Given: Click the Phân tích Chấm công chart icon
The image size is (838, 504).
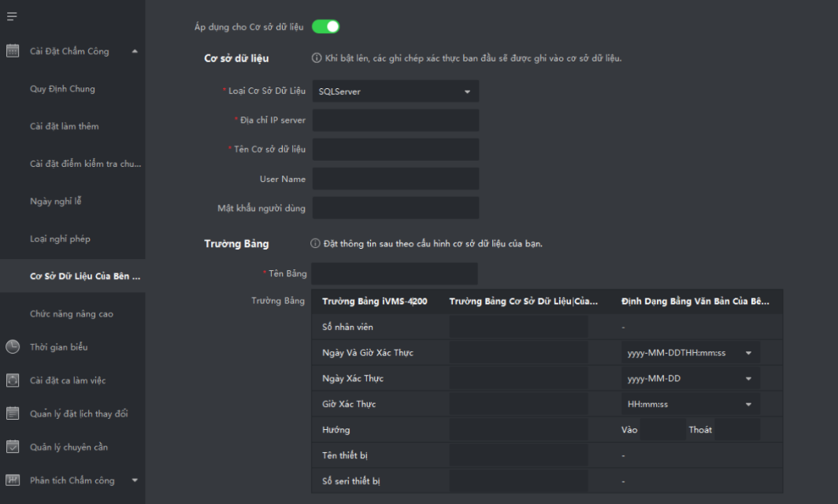Looking at the screenshot, I should pos(13,480).
